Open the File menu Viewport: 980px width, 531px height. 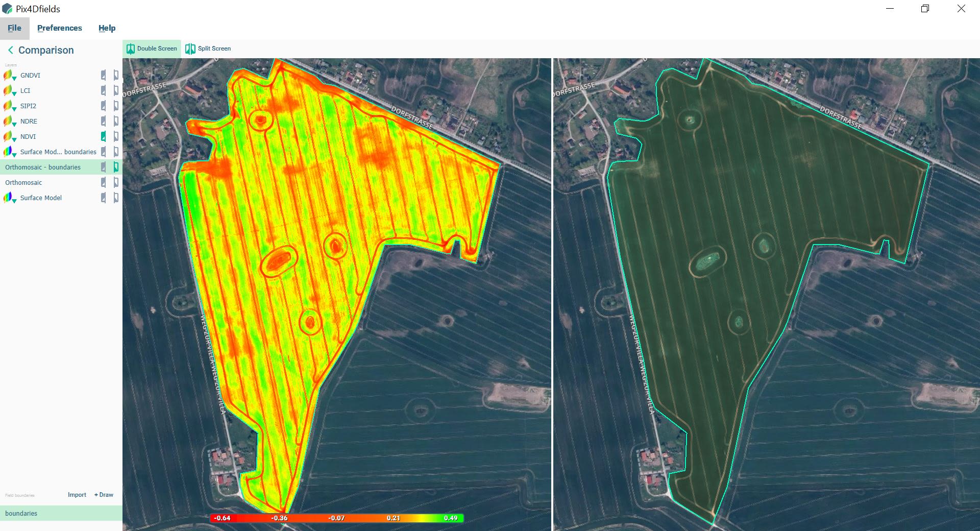14,28
